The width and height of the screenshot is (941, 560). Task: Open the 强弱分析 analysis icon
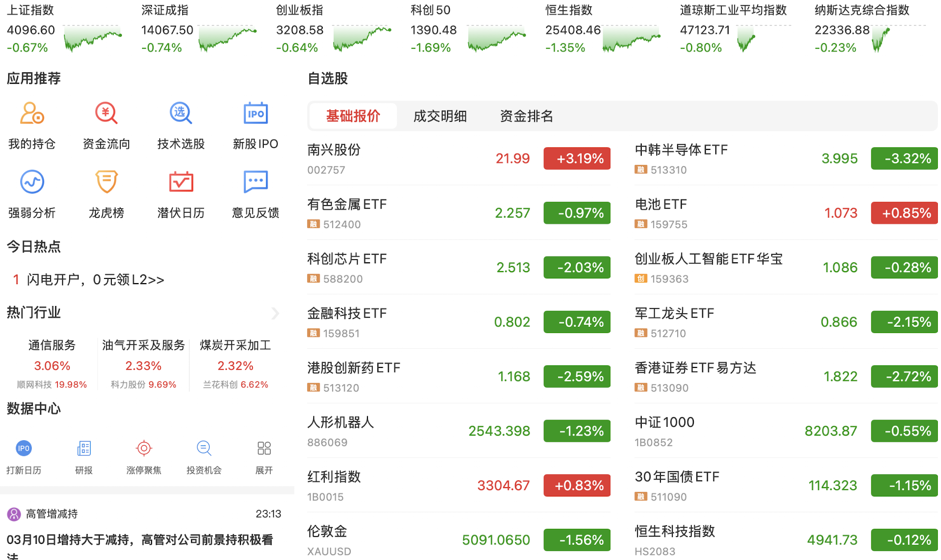(x=32, y=182)
